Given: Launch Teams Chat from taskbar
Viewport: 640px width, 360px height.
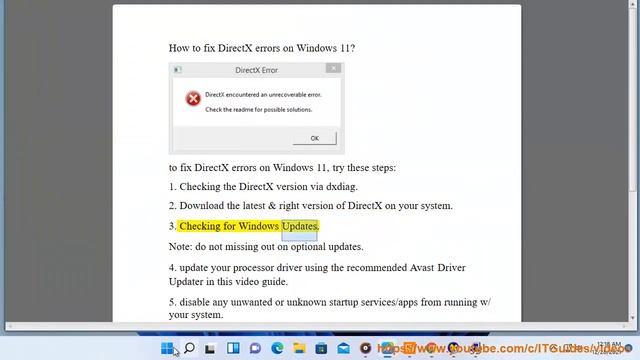Looking at the screenshot, I should point(255,348).
